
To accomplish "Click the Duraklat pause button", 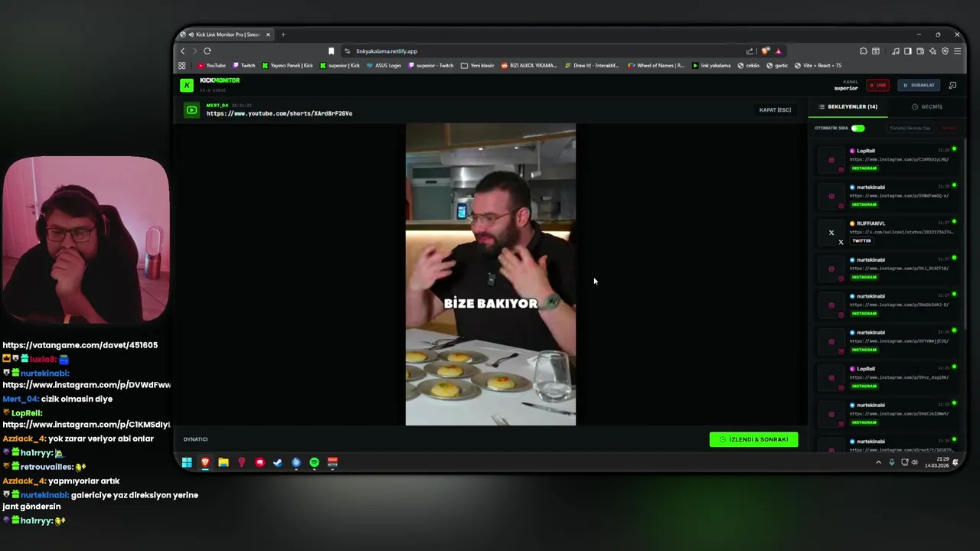I will [918, 85].
